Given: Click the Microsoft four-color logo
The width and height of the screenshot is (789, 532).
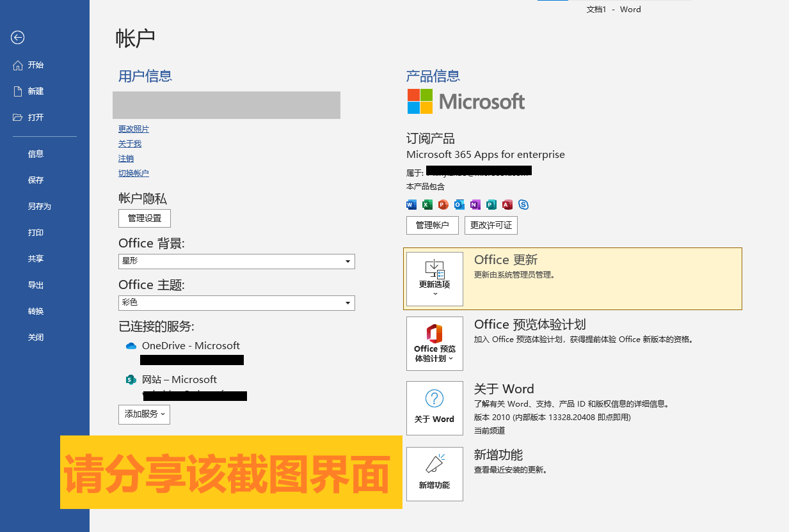Looking at the screenshot, I should (x=420, y=101).
